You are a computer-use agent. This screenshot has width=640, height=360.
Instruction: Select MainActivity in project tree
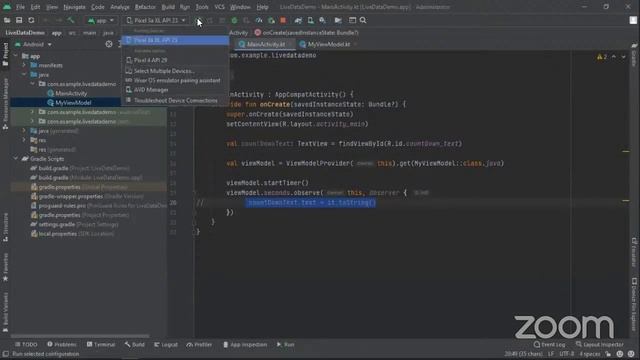(x=71, y=93)
